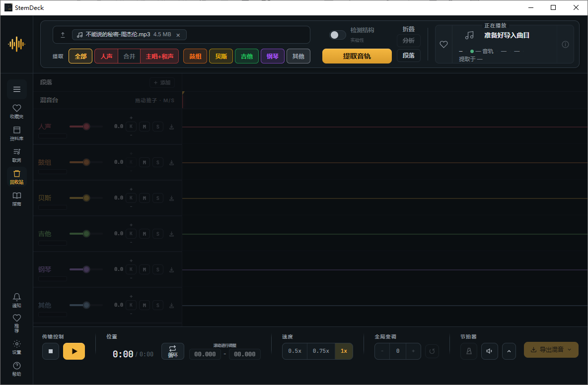
Task: Click the 其他 volume slider knob
Action: [86, 305]
